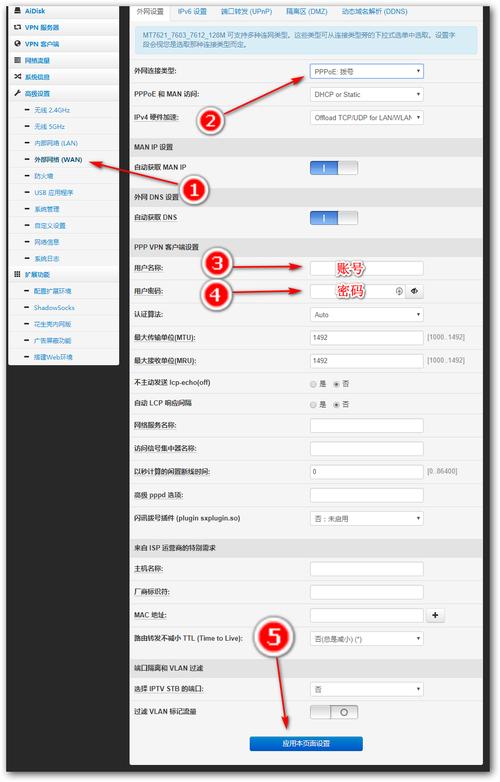Expand the IPv4 硬件加速 Offload dropdown
The image size is (500, 782).
click(x=366, y=118)
